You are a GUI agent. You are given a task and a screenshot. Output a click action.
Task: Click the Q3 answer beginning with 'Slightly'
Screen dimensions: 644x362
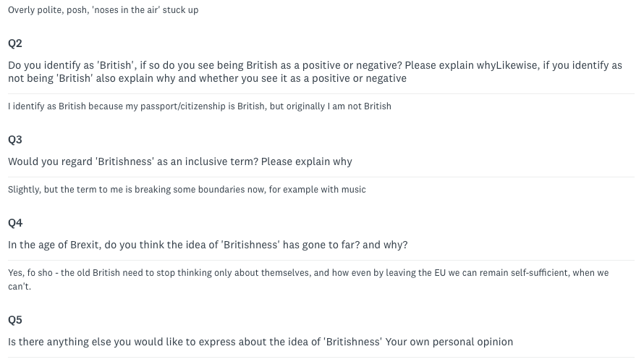[187, 190]
